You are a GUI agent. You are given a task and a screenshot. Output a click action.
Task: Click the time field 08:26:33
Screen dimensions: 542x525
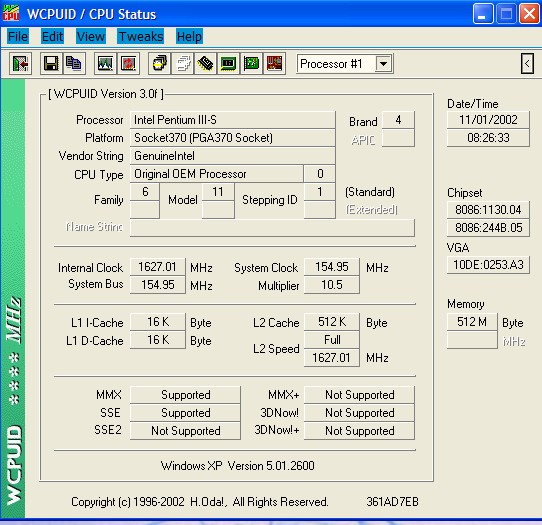click(x=488, y=138)
